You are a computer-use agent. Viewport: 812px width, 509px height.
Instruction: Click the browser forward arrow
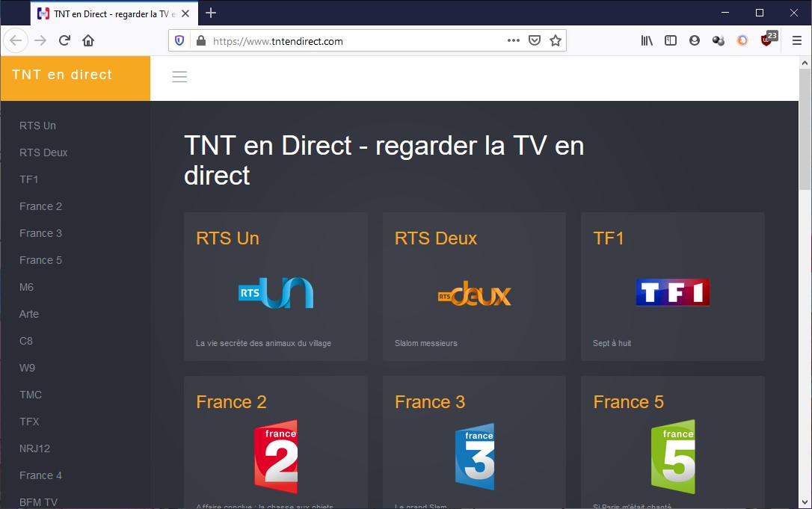click(x=40, y=40)
